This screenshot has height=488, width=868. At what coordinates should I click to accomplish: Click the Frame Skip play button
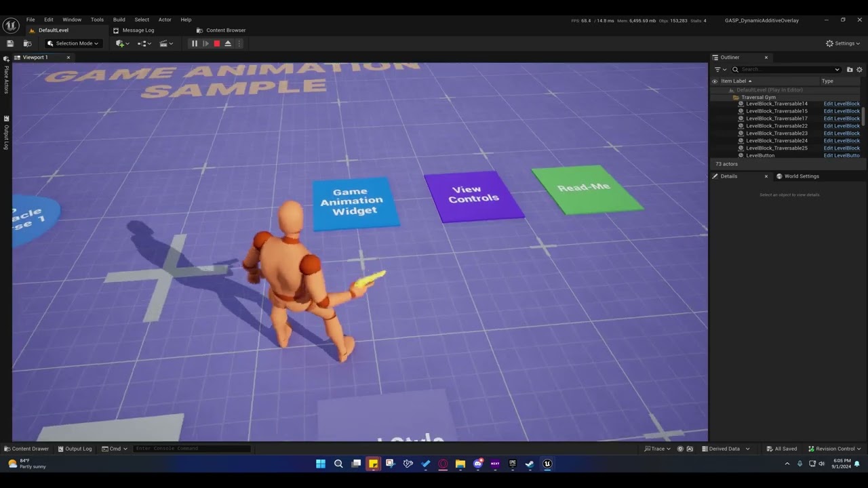tap(205, 43)
